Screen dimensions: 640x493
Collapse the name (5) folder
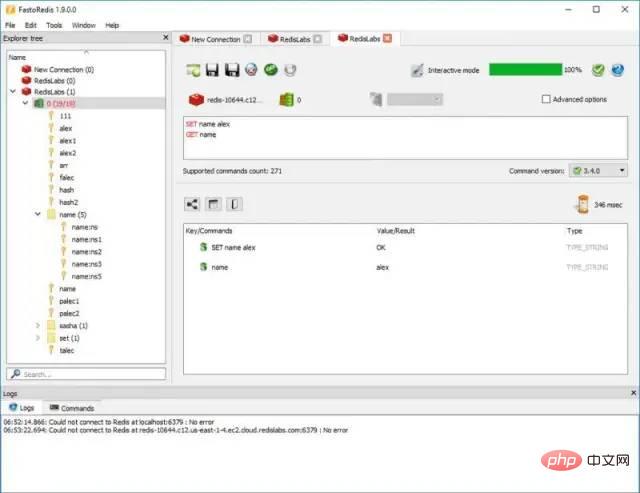click(39, 214)
